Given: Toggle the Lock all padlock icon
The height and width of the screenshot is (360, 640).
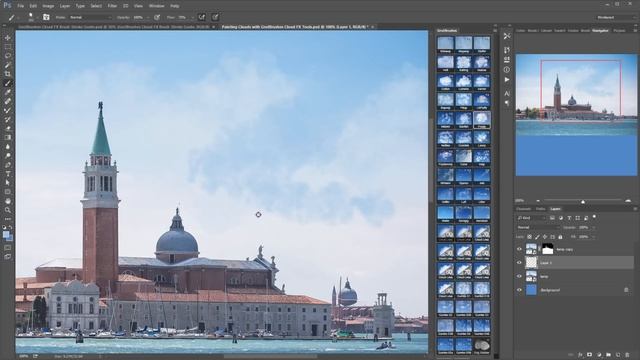Looking at the screenshot, I should (x=560, y=237).
